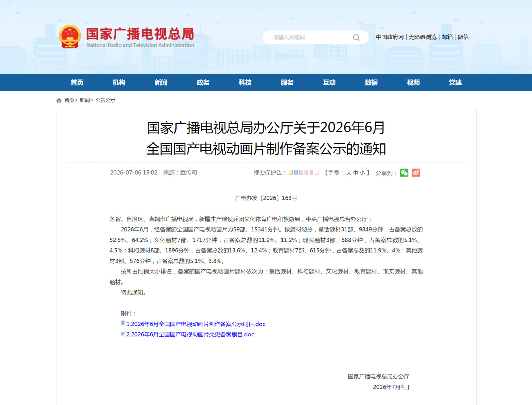Select the white eye-protection color
532x405 pixels.
pos(317,172)
